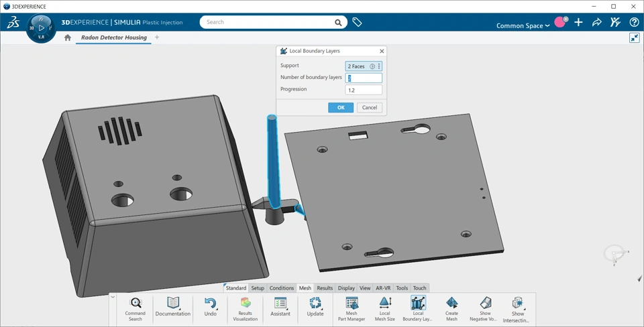Image resolution: width=644 pixels, height=327 pixels.
Task: Click the collapse view icon at top right
Action: [x=634, y=38]
